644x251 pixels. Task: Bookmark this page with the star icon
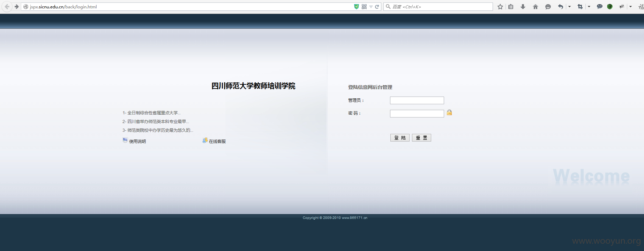point(500,7)
